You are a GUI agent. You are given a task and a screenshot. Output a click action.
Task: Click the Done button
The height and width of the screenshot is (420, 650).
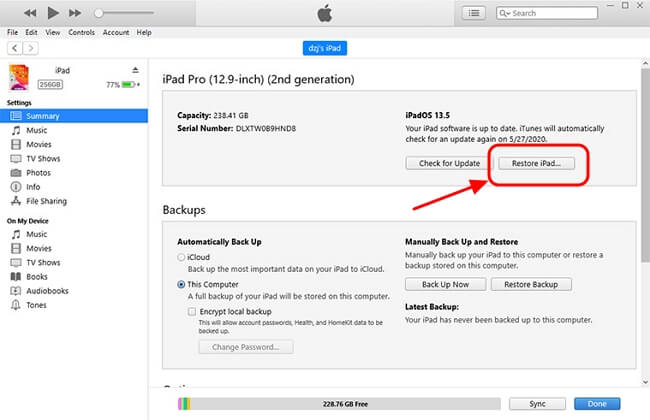click(x=597, y=404)
